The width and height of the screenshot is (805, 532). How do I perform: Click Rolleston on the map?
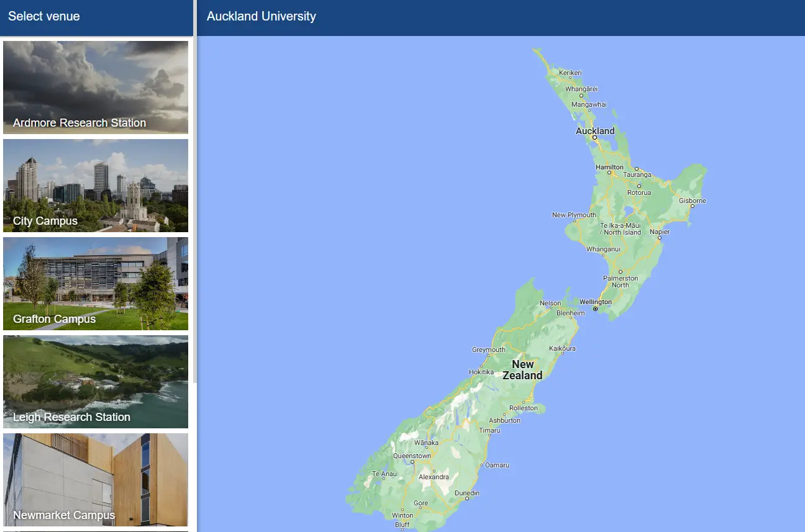(x=524, y=408)
